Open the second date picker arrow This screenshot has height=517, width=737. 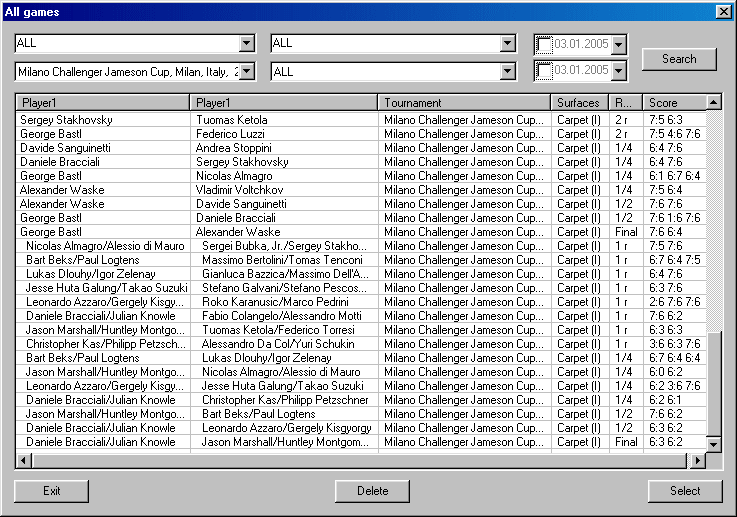click(x=619, y=71)
